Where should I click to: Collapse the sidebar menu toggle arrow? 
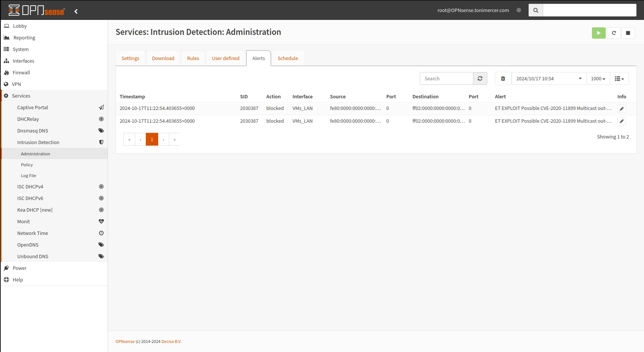pyautogui.click(x=76, y=11)
